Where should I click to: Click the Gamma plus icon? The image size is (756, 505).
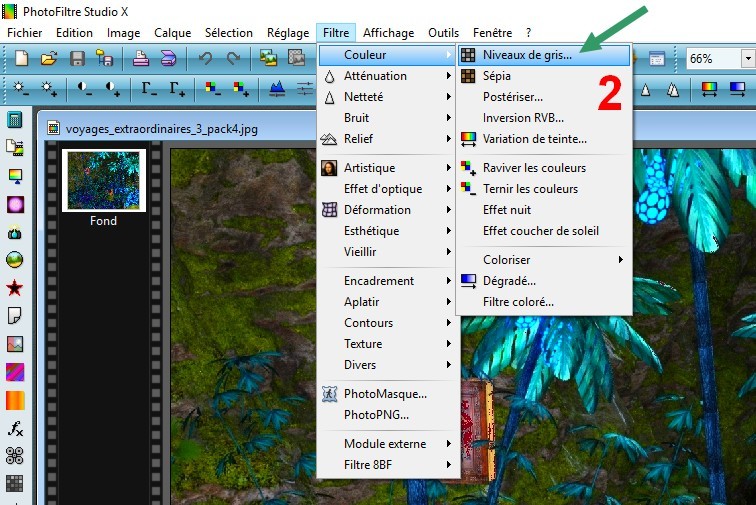pyautogui.click(x=176, y=89)
